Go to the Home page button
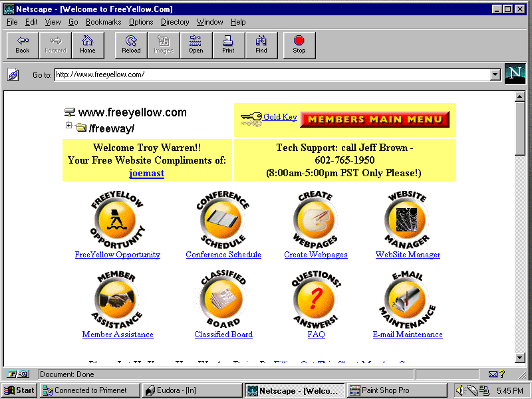532x399 pixels. coord(88,45)
